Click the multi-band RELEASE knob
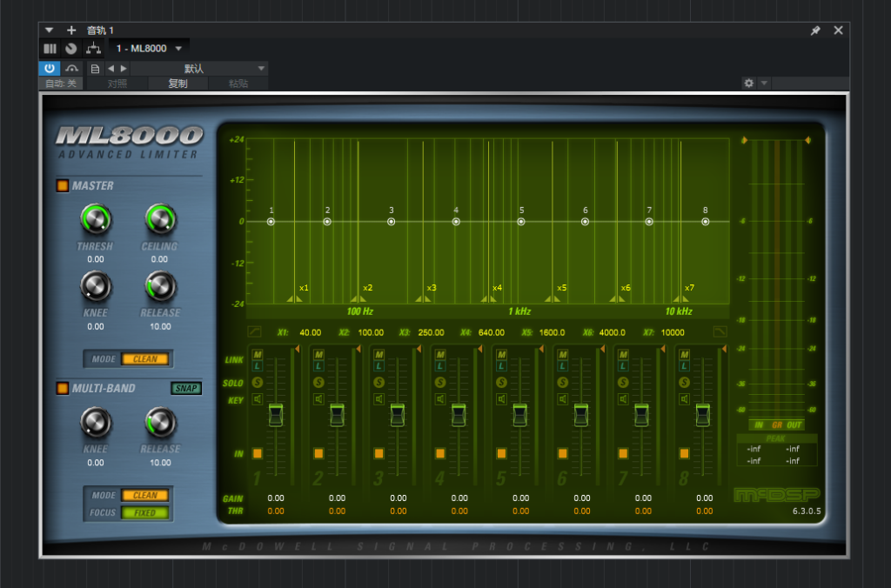This screenshot has width=891, height=588. 160,423
